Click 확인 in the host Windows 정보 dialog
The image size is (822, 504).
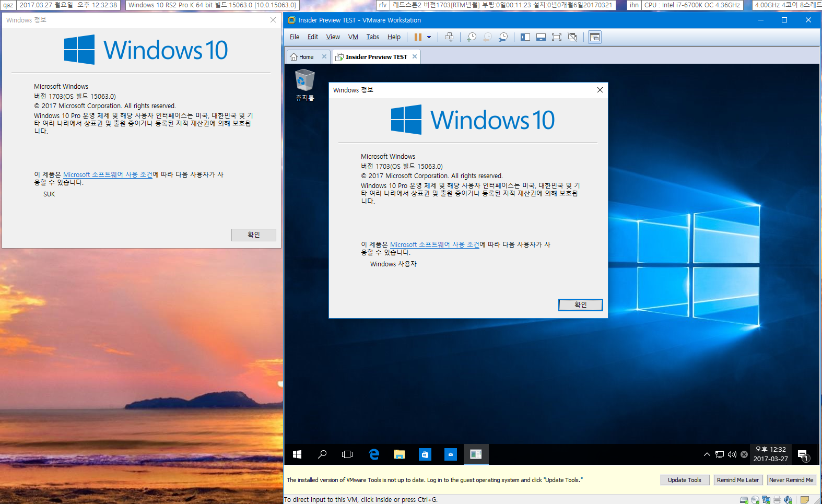(x=254, y=235)
